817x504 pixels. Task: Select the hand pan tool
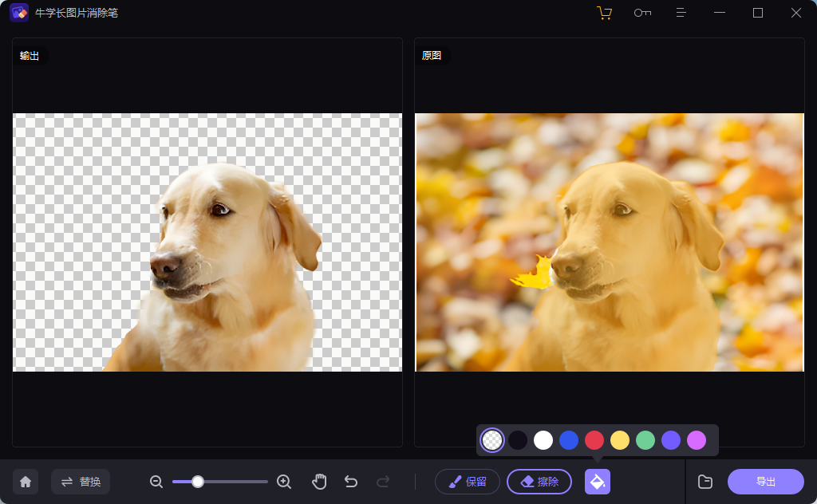(x=319, y=482)
